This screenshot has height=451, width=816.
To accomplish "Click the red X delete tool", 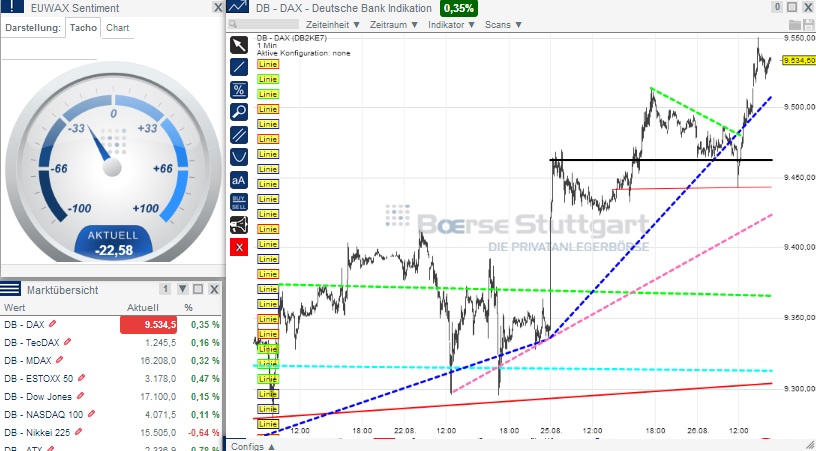I will click(x=239, y=247).
